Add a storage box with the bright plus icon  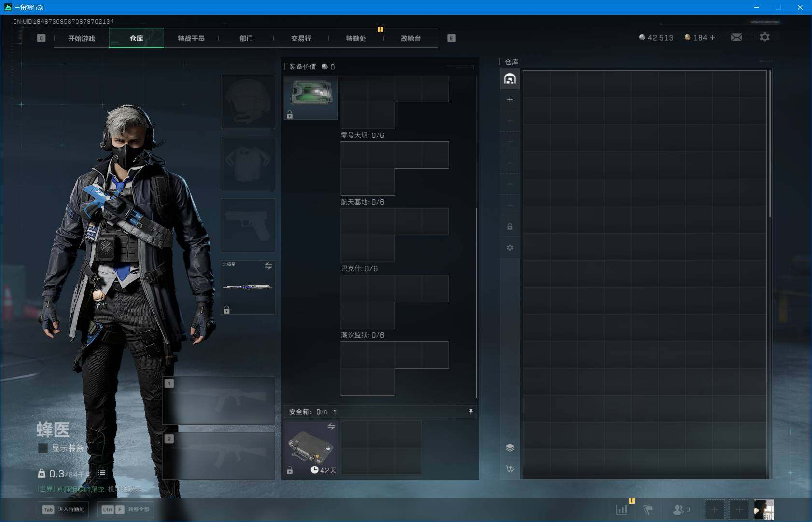tap(510, 100)
